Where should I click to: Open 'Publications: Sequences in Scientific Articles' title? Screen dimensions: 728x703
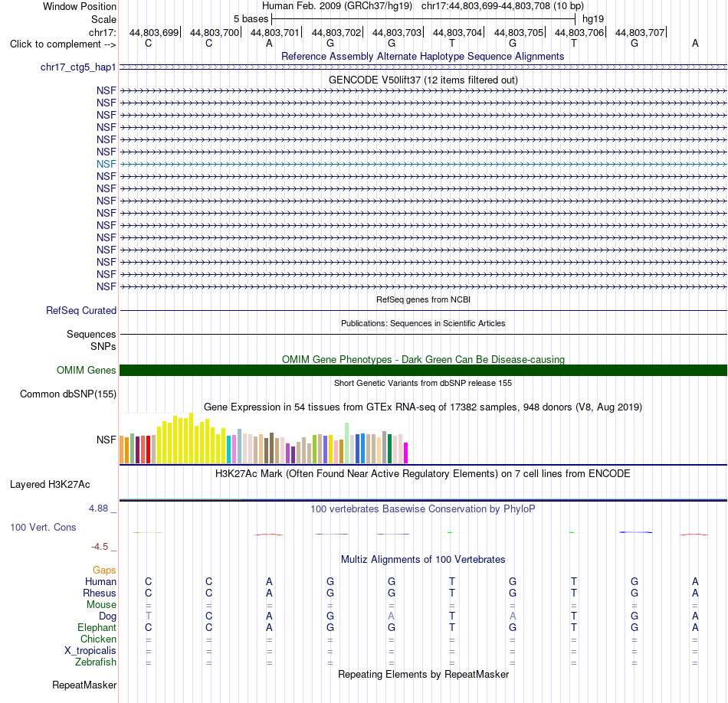point(423,323)
